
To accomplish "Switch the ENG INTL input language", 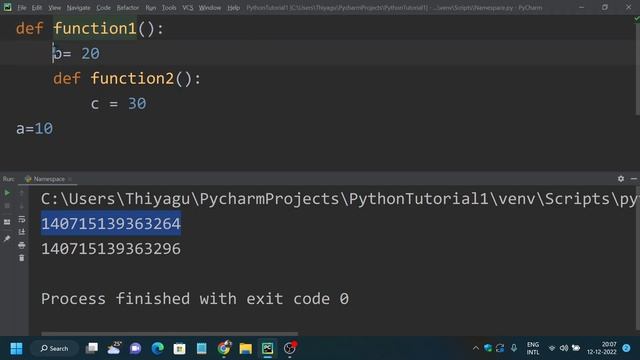I will (x=533, y=349).
